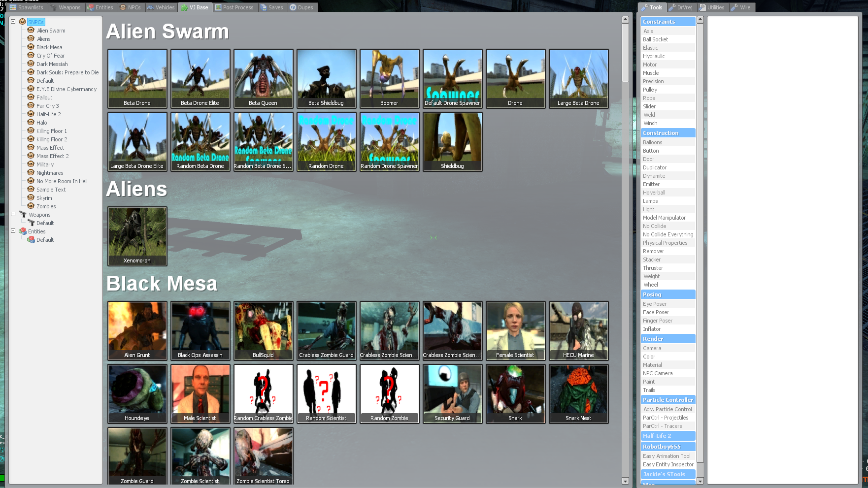Collapse the Construction tool category

coord(668,133)
